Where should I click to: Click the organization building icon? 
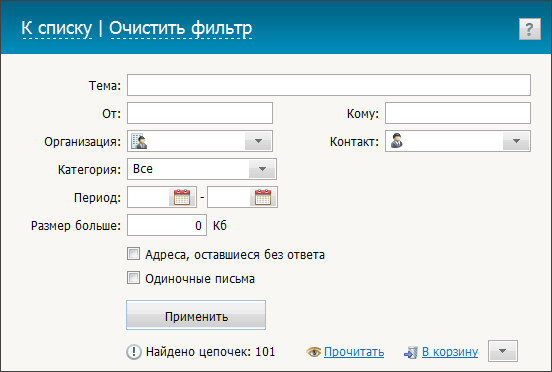(139, 141)
